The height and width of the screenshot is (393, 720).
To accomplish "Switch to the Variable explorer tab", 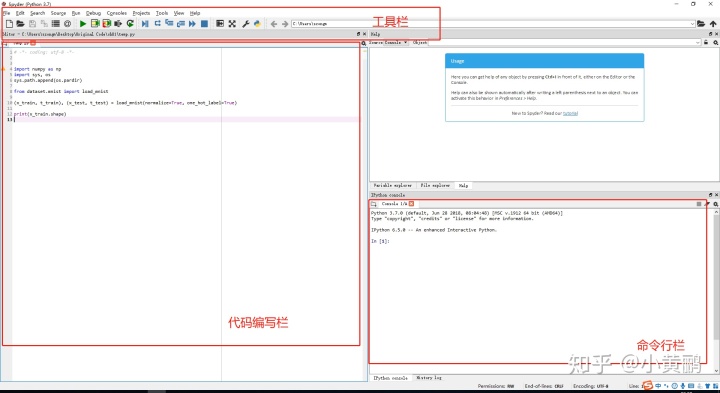I will coord(393,185).
